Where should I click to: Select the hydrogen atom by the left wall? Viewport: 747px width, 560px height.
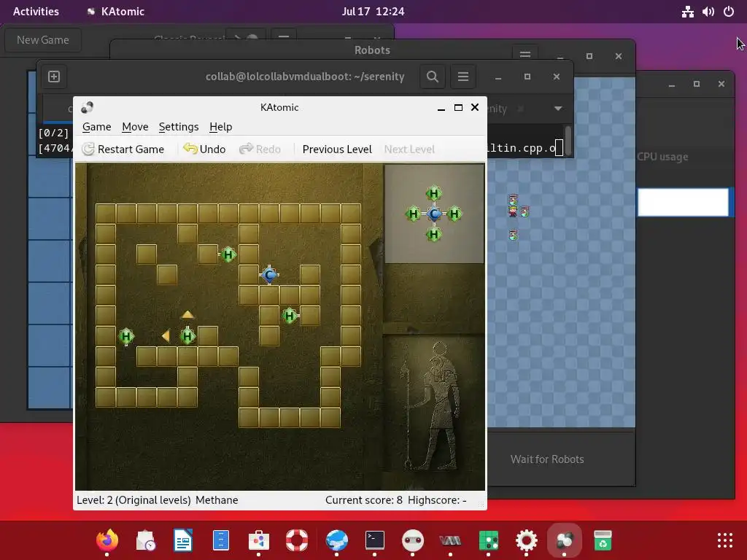click(x=125, y=337)
